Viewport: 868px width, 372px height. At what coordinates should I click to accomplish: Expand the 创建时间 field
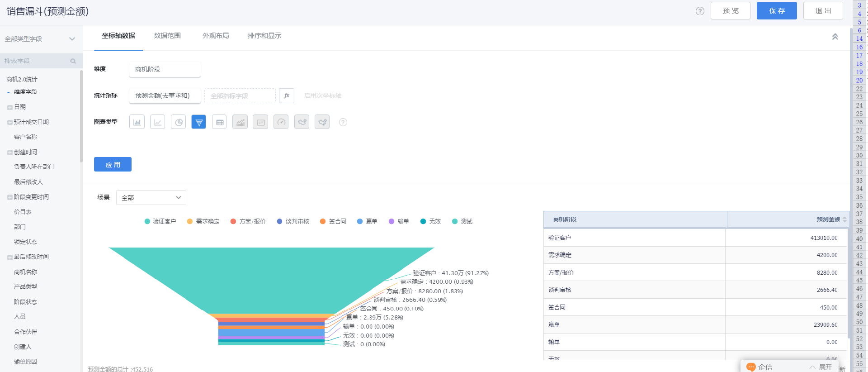(x=9, y=153)
